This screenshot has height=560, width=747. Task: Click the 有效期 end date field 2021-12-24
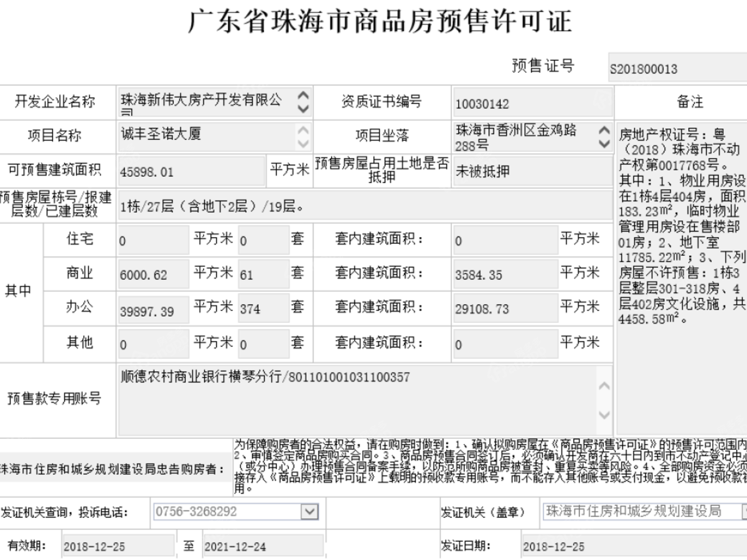[263, 546]
